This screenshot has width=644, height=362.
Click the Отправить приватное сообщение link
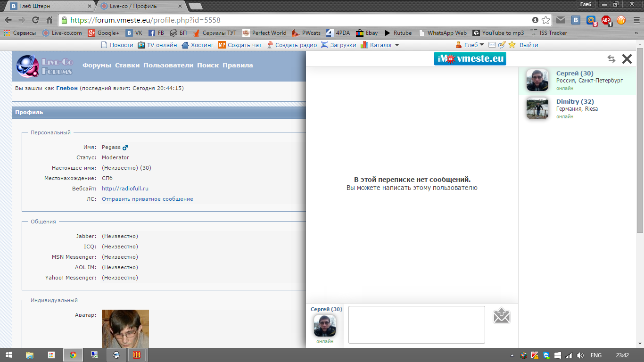pyautogui.click(x=148, y=199)
